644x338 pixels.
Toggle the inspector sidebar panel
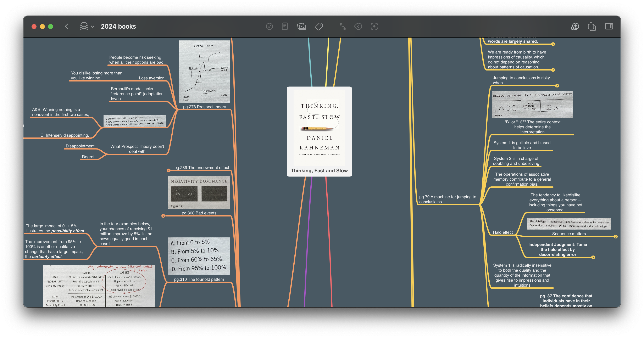(x=610, y=26)
